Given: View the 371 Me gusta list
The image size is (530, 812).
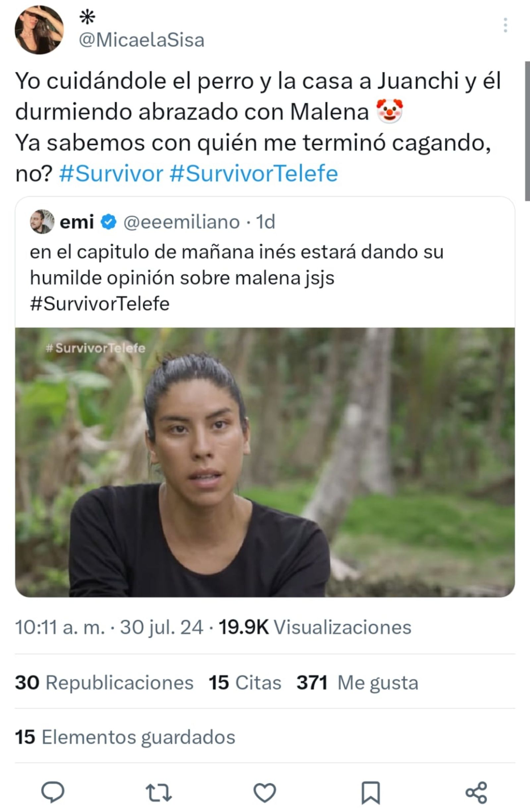Looking at the screenshot, I should [x=357, y=682].
